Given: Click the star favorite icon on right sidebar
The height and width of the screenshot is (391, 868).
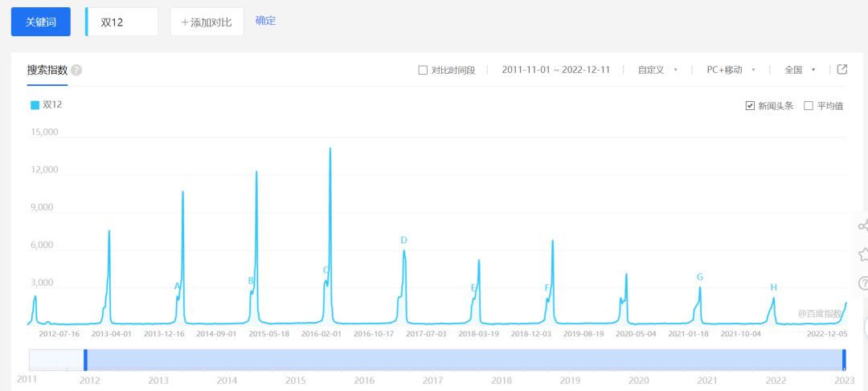Looking at the screenshot, I should 862,255.
